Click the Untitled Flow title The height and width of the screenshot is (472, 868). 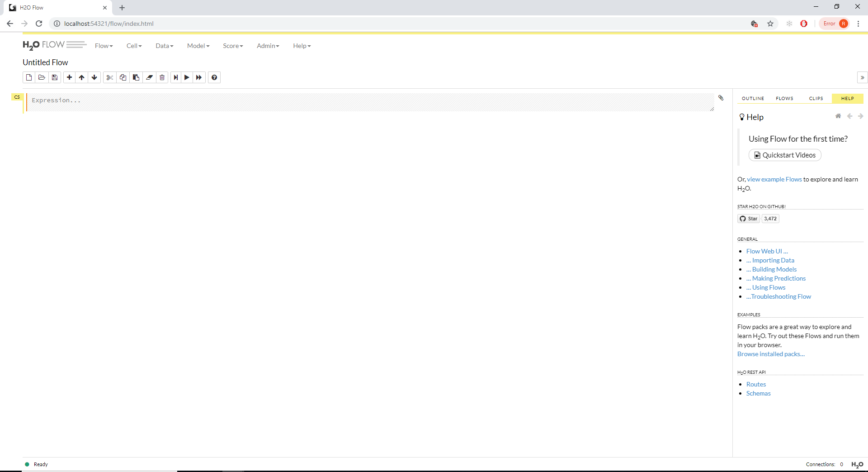click(x=45, y=62)
